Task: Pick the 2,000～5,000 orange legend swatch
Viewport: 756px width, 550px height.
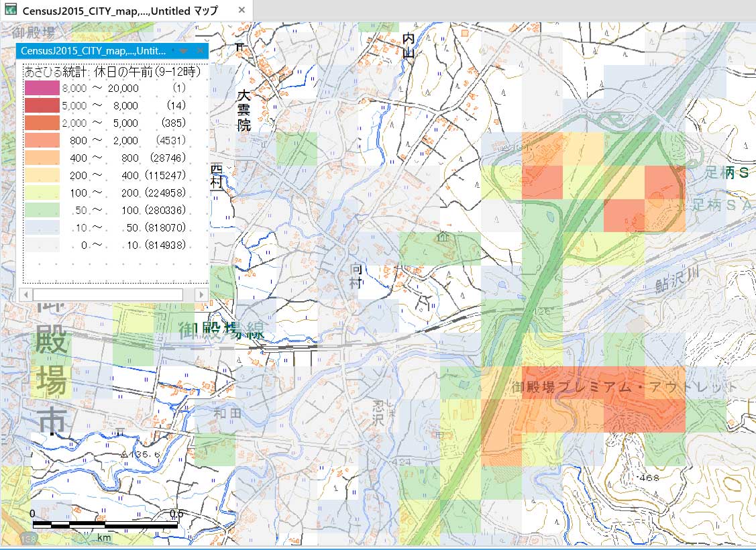Action: point(42,123)
